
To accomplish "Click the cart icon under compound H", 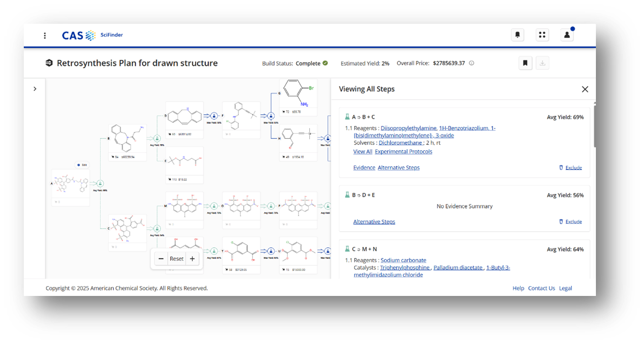I will (283, 157).
